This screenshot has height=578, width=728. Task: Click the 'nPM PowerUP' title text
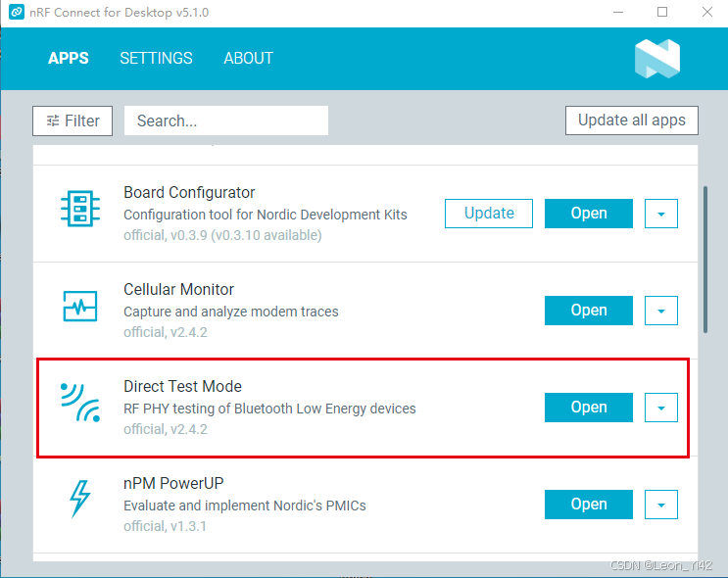point(173,483)
